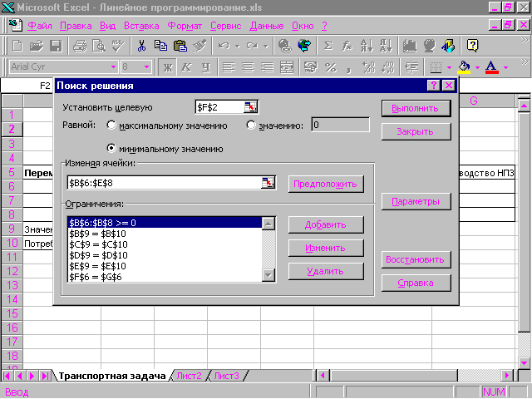Select the minimum value radio option
532x399 pixels.
pyautogui.click(x=111, y=148)
